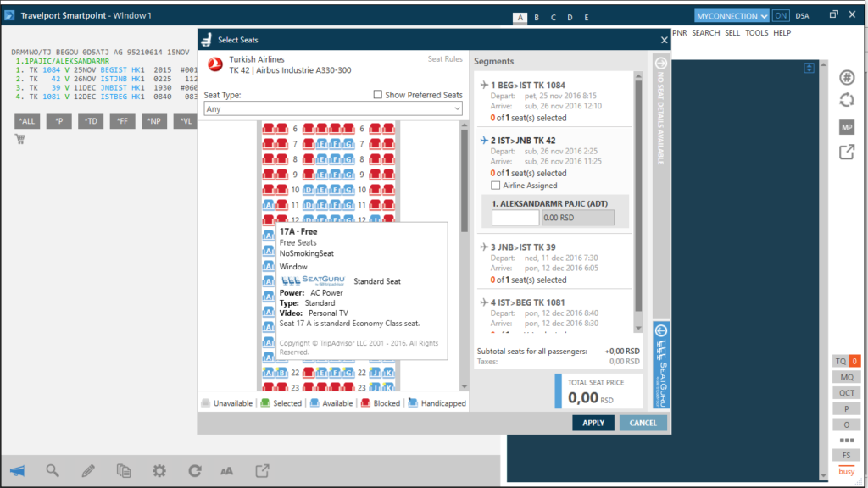
Task: Enable the Show Preferred Seats checkbox
Action: (x=377, y=95)
